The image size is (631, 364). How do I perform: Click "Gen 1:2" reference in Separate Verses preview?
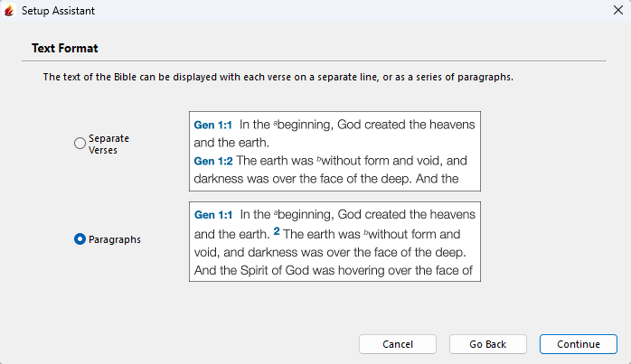pos(213,161)
